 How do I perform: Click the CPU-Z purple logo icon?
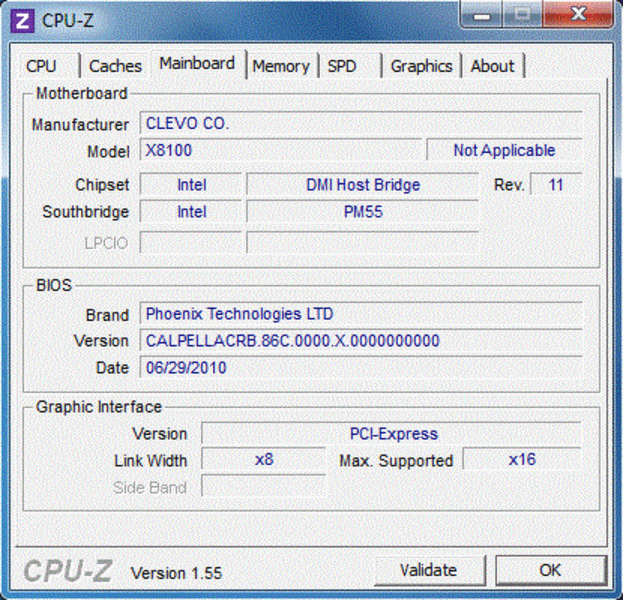[x=22, y=21]
